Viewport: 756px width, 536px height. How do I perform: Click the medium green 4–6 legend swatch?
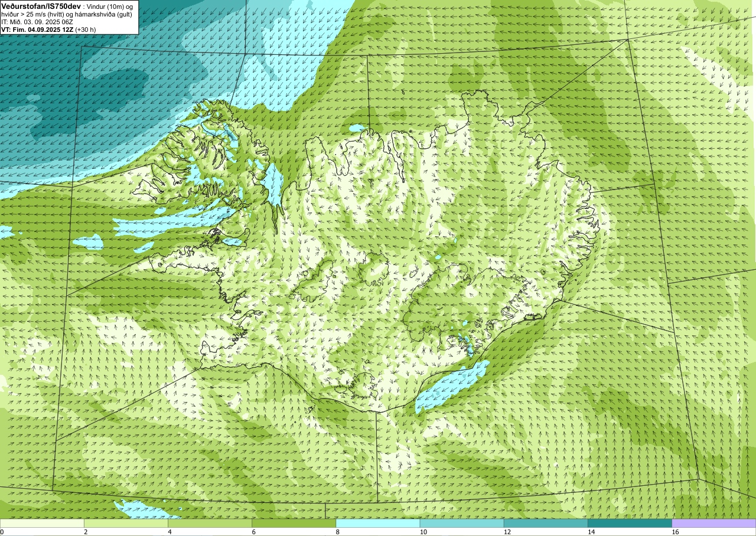tap(210, 523)
